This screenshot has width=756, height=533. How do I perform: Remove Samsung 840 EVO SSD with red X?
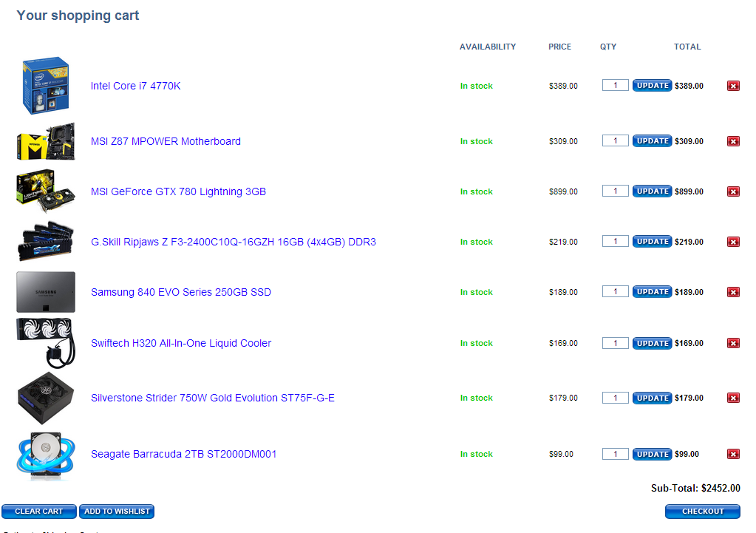pyautogui.click(x=733, y=292)
